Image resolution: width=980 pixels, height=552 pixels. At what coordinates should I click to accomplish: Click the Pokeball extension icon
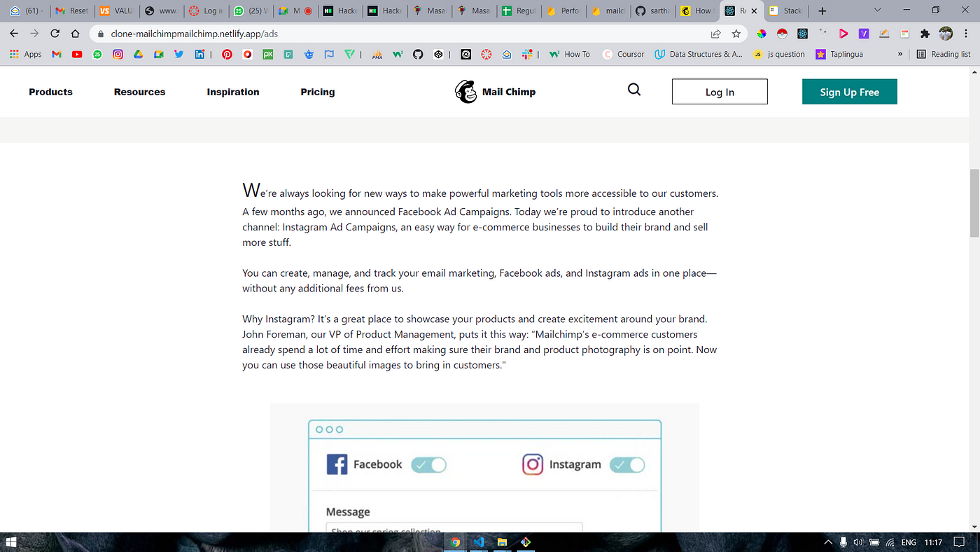(782, 34)
